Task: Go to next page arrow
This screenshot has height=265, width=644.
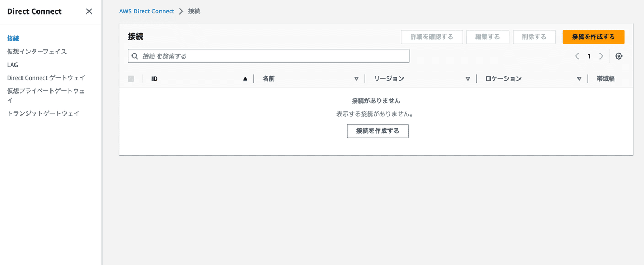Action: 601,56
